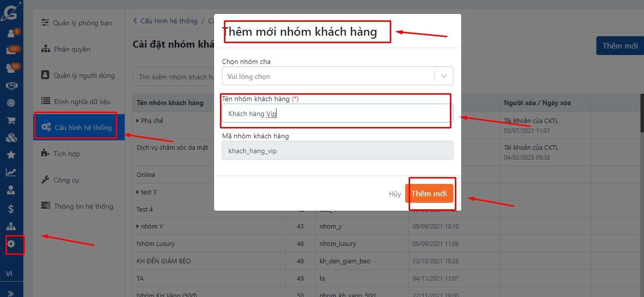644x297 pixels.
Task: Click orange 'Thêm mới' button in dialog
Action: (429, 193)
